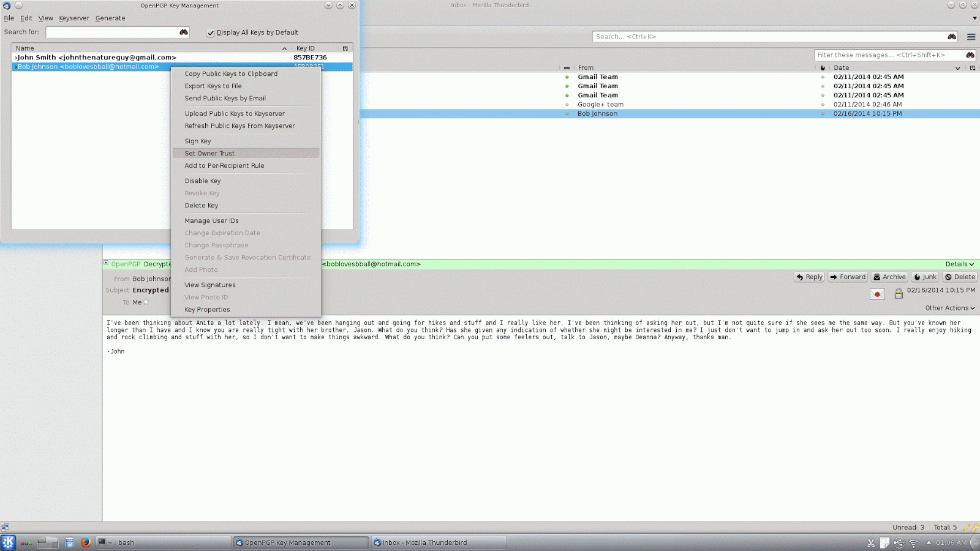The image size is (980, 551).
Task: Click the notes tray icon in the taskbar
Action: point(884,543)
